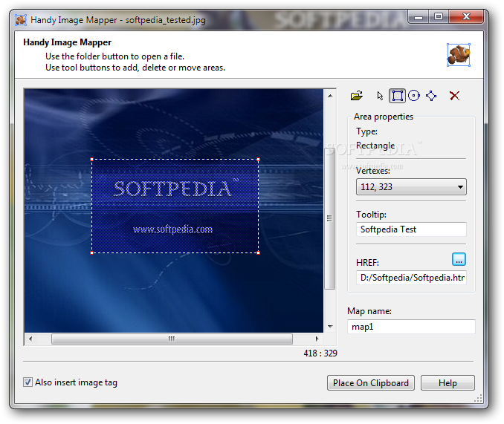Click top-right handle of selected rectangle
This screenshot has height=424, width=504.
point(259,159)
